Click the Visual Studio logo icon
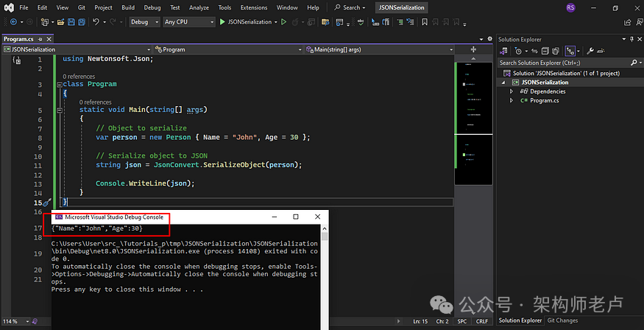 click(8, 7)
